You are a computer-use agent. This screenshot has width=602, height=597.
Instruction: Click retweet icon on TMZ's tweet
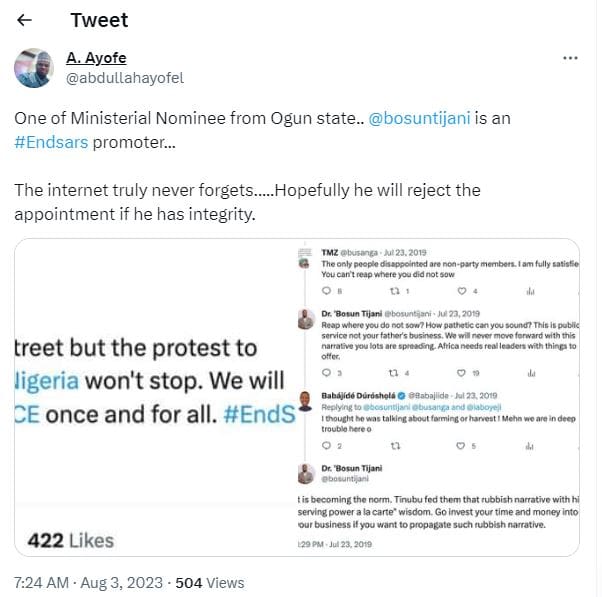point(395,291)
